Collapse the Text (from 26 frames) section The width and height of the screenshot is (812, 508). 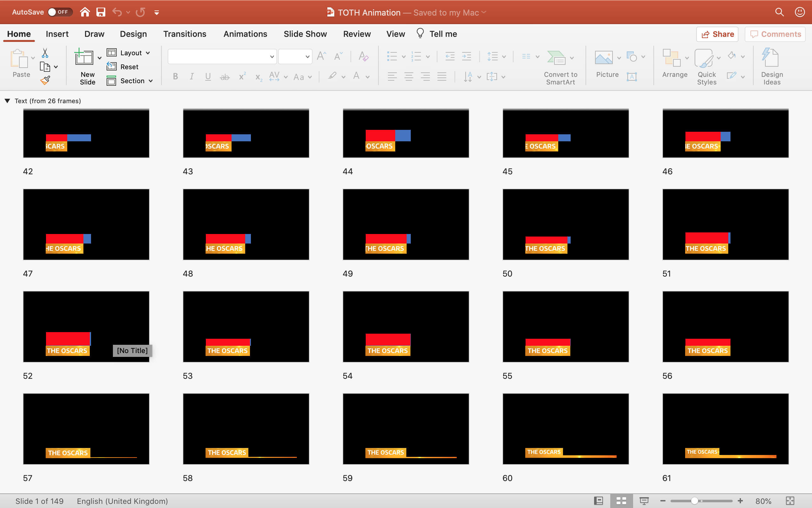[7, 101]
